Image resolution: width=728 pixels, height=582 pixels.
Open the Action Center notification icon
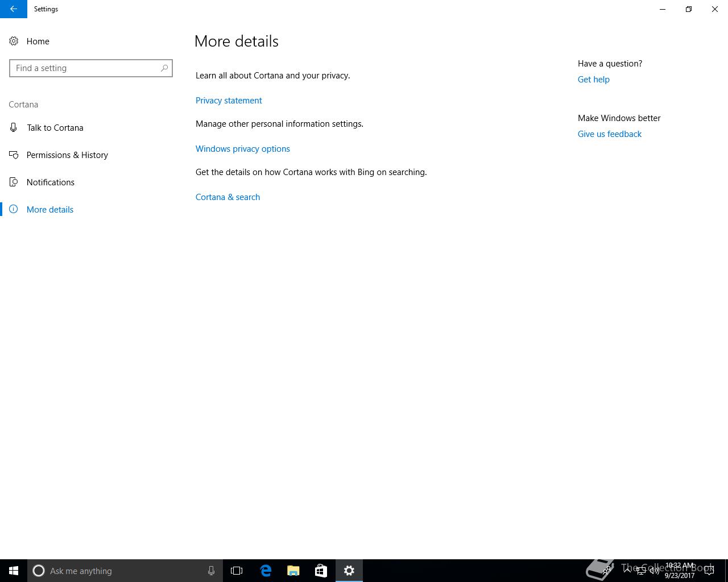pyautogui.click(x=709, y=571)
